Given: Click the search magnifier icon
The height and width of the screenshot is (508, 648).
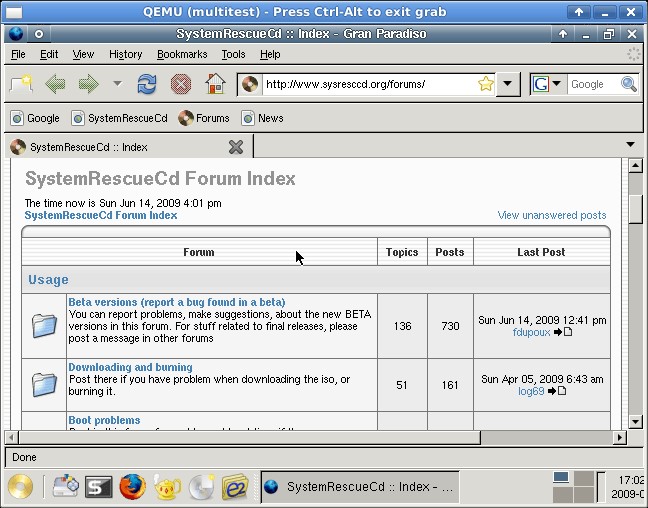Looking at the screenshot, I should 629,84.
